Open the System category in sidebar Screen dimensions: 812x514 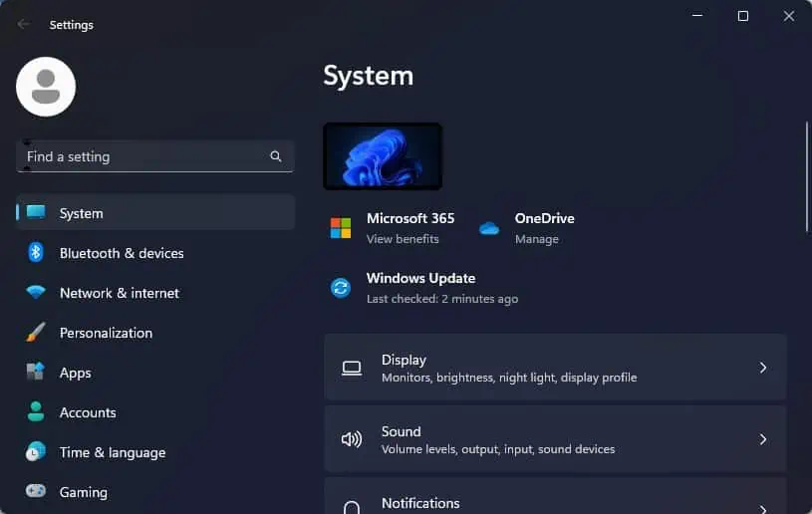(155, 212)
